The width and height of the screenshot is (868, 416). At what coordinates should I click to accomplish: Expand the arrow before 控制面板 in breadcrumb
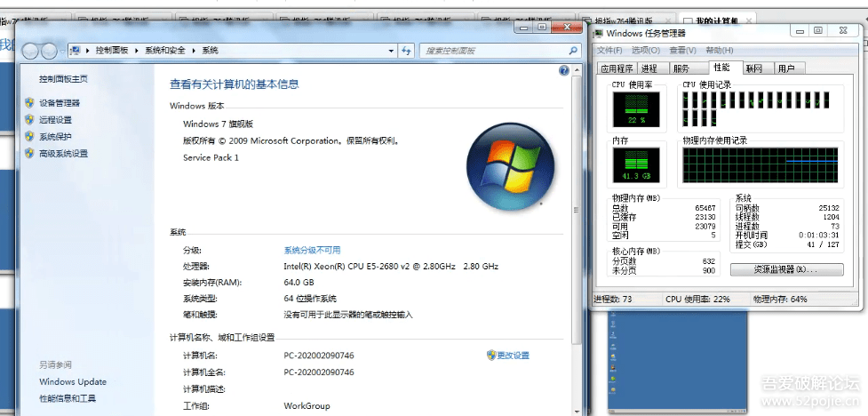(87, 51)
